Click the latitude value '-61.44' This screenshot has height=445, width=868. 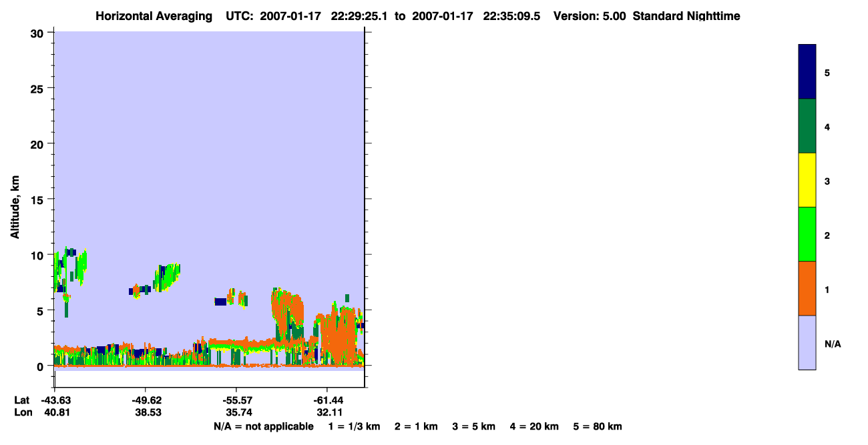[x=327, y=400]
